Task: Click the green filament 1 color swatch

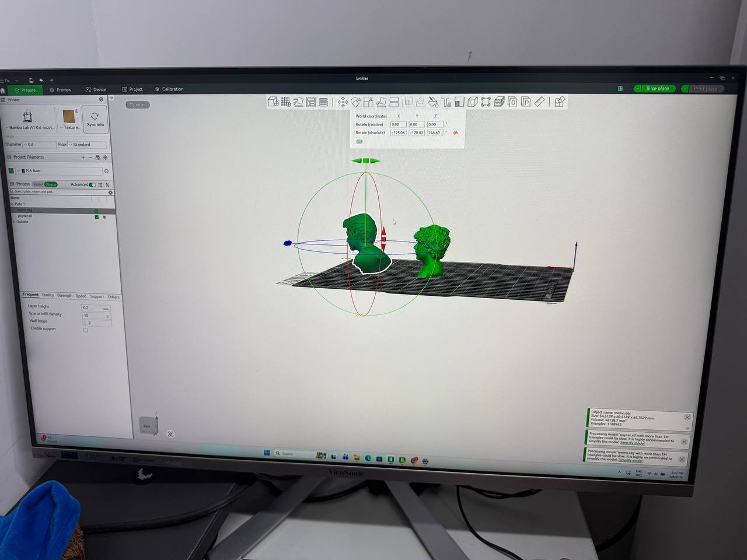Action: coord(11,171)
